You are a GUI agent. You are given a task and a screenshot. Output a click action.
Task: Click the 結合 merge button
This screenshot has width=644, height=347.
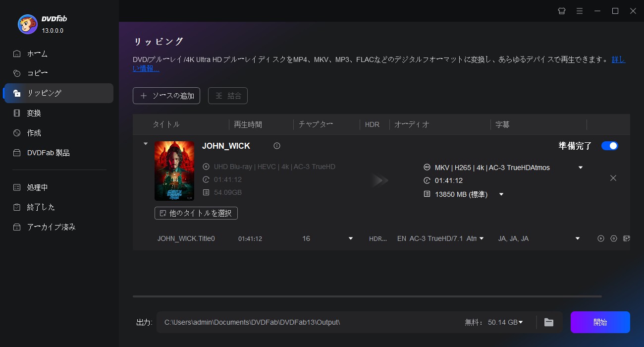pyautogui.click(x=228, y=96)
